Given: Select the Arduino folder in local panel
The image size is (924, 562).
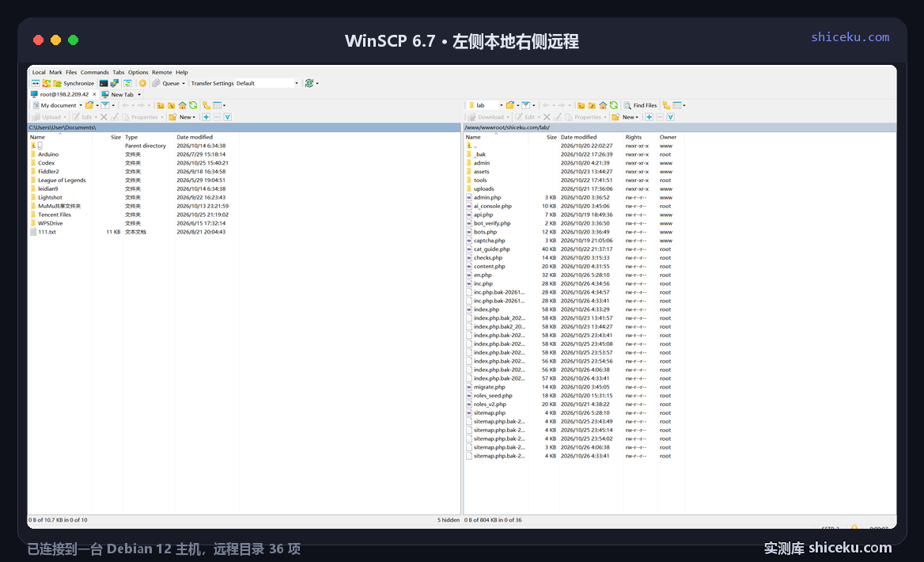Looking at the screenshot, I should 48,154.
